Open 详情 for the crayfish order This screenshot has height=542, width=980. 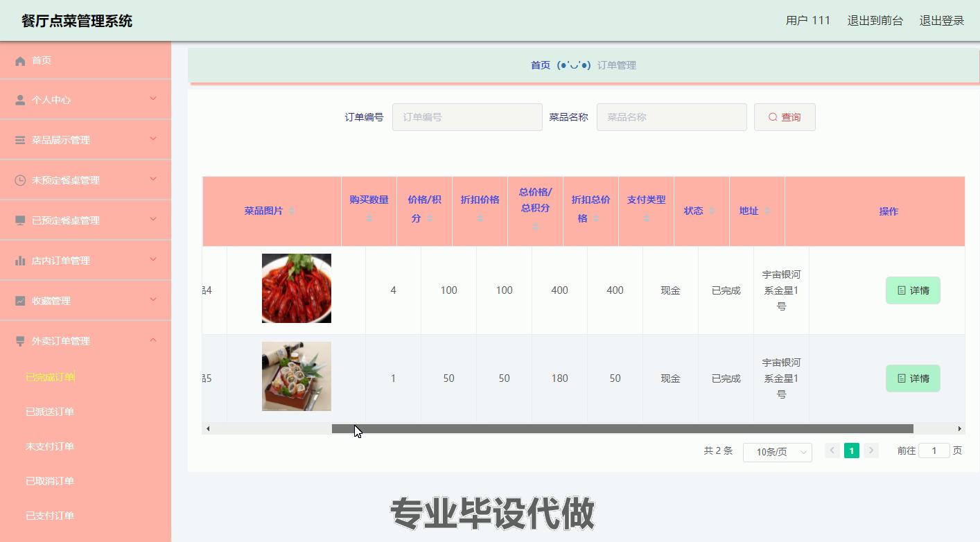[x=912, y=290]
